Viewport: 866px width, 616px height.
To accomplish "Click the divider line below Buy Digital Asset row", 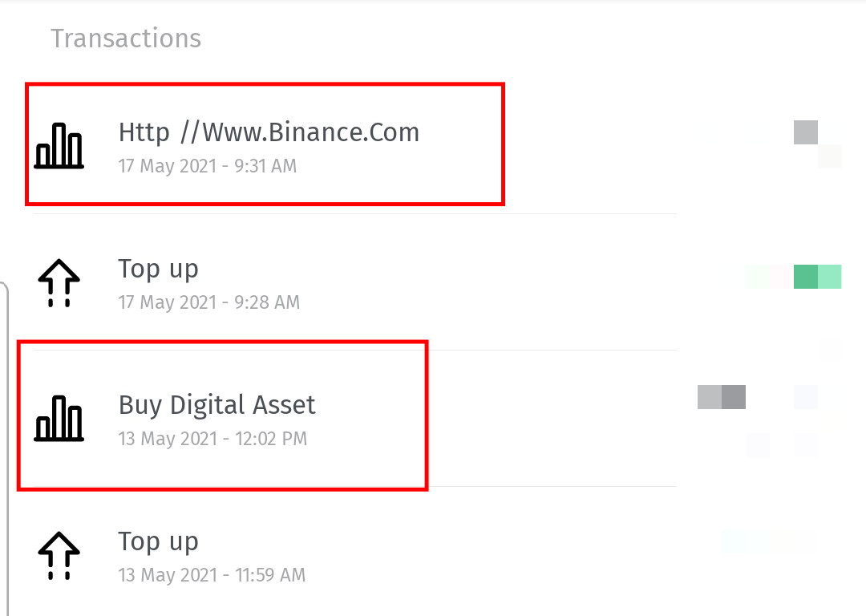I will coord(355,487).
